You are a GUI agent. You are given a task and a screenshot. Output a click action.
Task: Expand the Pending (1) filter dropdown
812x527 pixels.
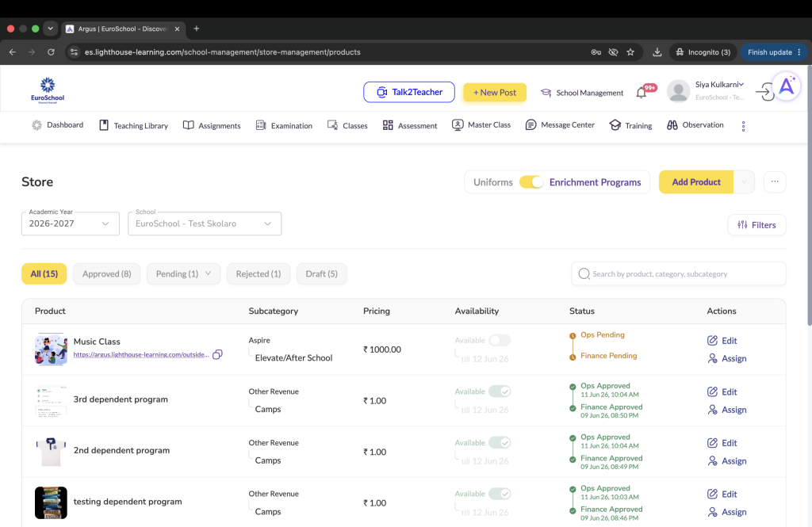coord(209,273)
